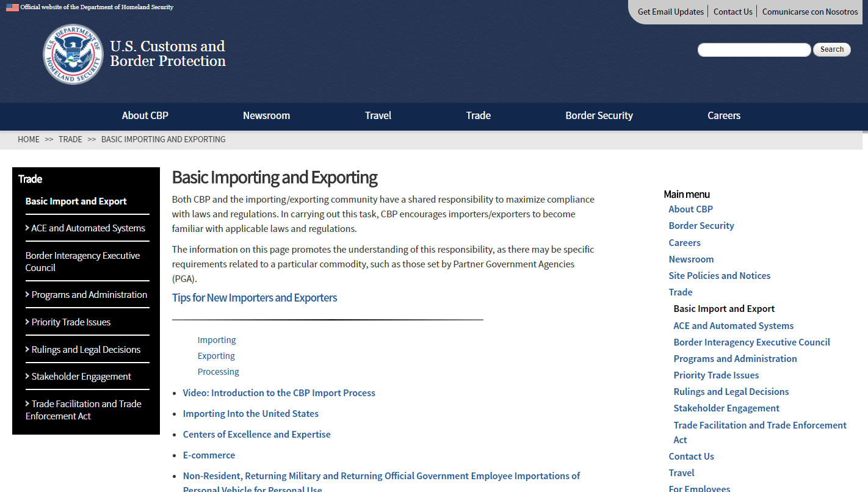Screen dimensions: 868x492
Task: Click the Basic Importing and Exporting page heading
Action: tap(275, 178)
